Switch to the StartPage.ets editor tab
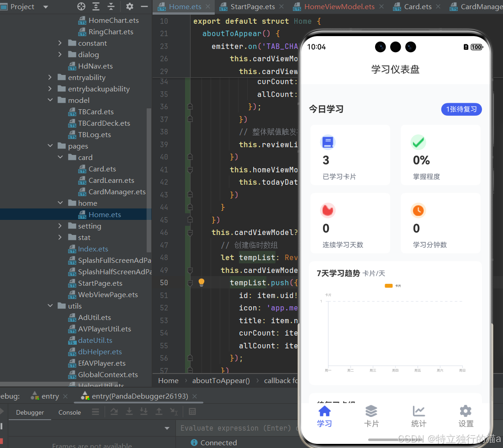Image resolution: width=503 pixels, height=448 pixels. click(x=253, y=7)
